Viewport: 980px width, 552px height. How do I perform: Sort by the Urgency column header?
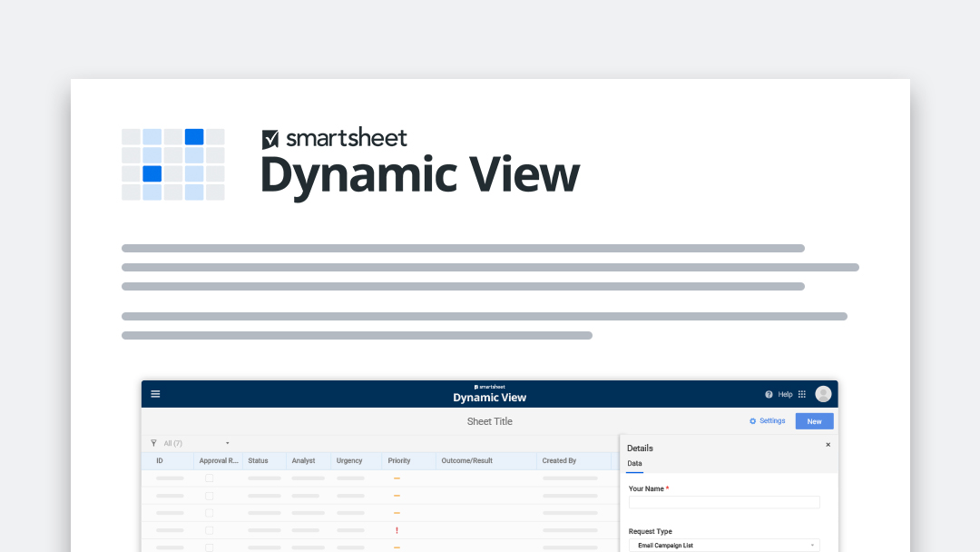(349, 461)
